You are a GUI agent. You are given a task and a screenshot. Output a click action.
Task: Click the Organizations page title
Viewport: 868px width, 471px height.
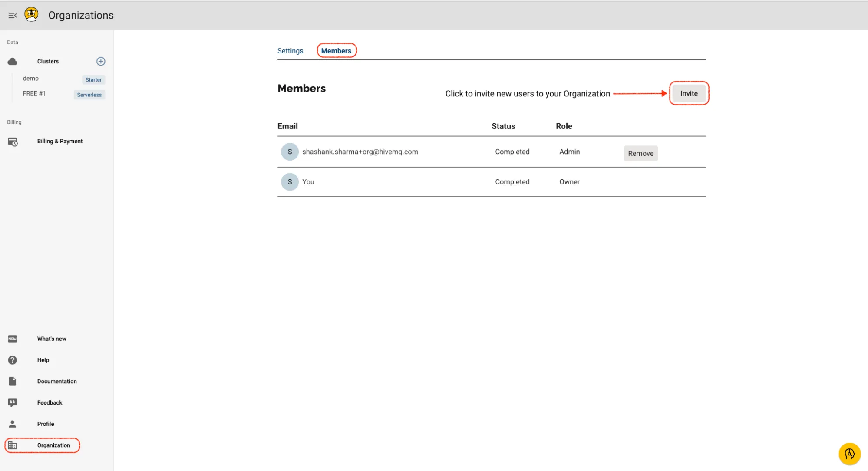[81, 15]
